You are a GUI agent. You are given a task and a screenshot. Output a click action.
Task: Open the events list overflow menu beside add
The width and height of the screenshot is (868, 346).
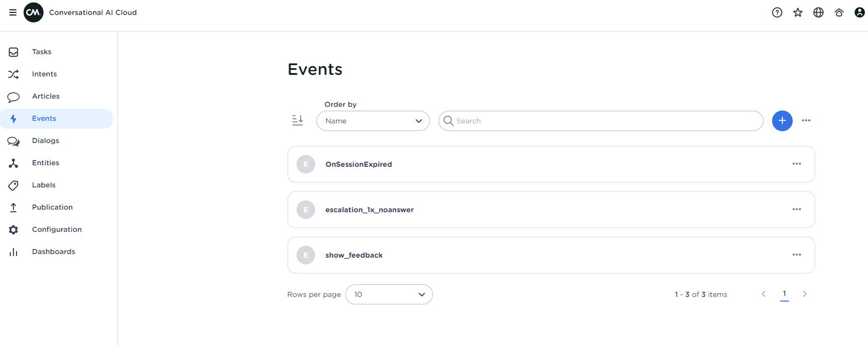tap(806, 121)
